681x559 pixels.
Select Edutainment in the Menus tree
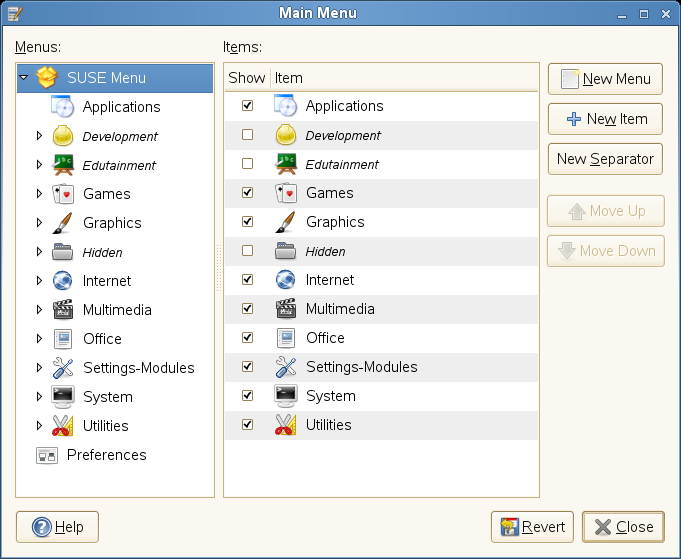tap(119, 165)
